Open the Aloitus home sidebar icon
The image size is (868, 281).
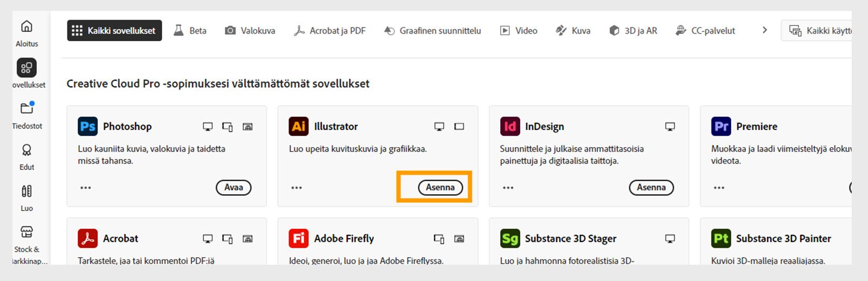[27, 26]
